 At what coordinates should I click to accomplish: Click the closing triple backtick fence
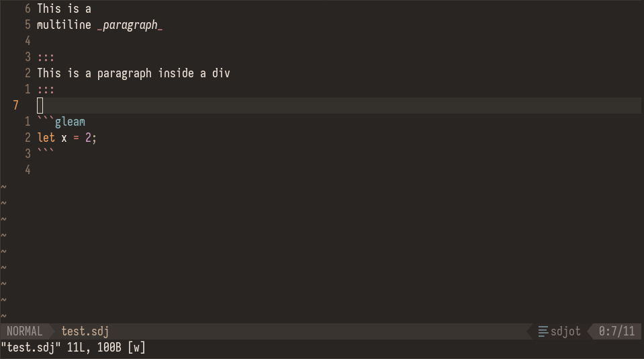coord(46,151)
